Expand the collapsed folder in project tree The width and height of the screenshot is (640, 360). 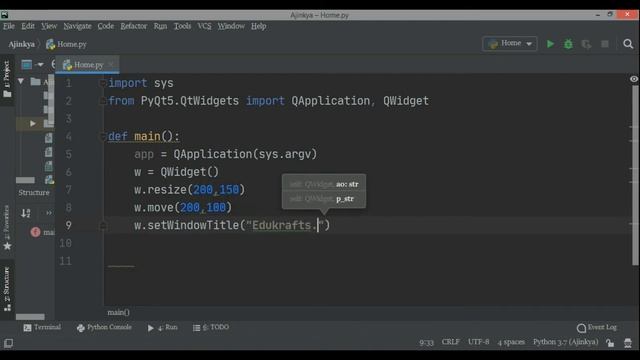(x=32, y=123)
